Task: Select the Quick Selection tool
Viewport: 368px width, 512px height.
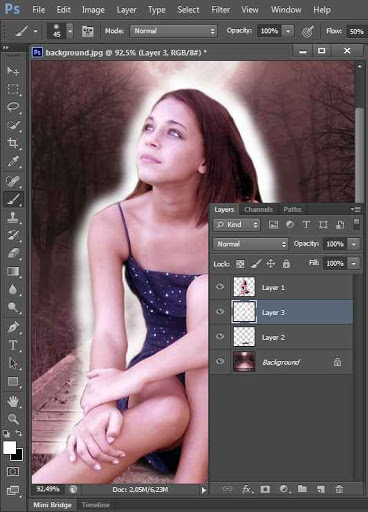Action: [x=13, y=125]
